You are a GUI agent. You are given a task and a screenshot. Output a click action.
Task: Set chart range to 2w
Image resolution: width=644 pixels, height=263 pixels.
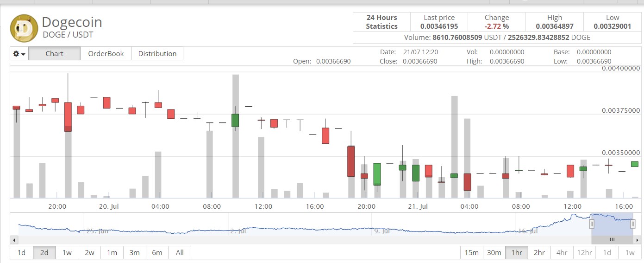(x=89, y=253)
